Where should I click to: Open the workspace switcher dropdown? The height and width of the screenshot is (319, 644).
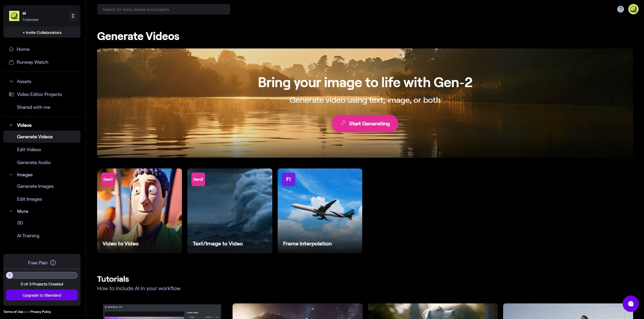(73, 16)
